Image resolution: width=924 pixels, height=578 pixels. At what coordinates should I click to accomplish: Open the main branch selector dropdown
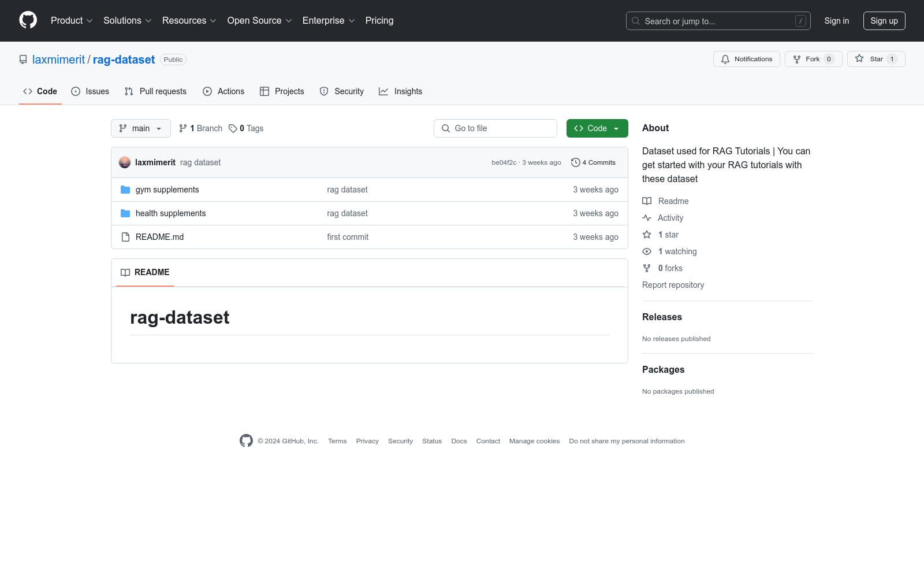(x=141, y=128)
